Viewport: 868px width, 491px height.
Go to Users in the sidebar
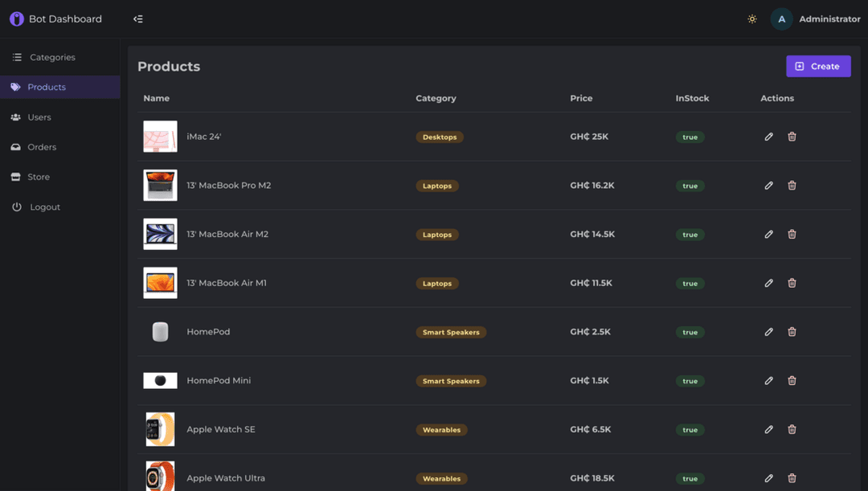click(x=59, y=117)
